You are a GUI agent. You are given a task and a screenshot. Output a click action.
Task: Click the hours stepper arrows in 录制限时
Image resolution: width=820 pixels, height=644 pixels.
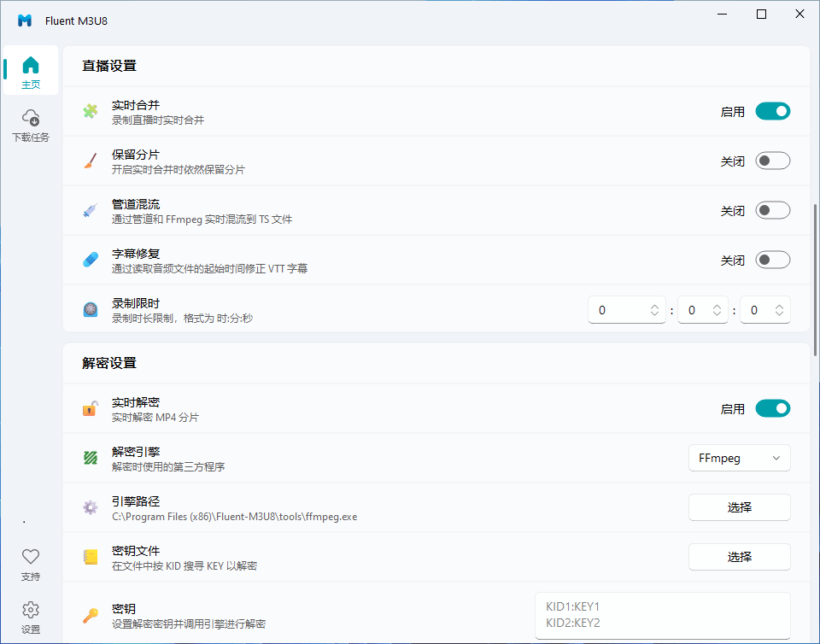pyautogui.click(x=655, y=310)
